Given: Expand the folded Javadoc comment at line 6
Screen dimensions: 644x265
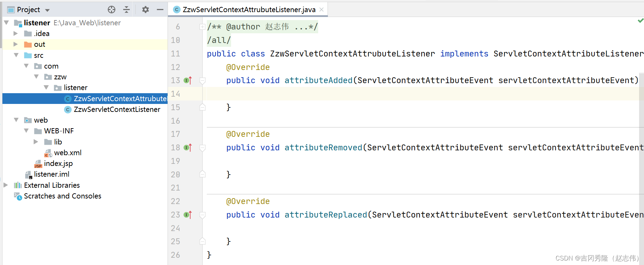Looking at the screenshot, I should tap(202, 27).
